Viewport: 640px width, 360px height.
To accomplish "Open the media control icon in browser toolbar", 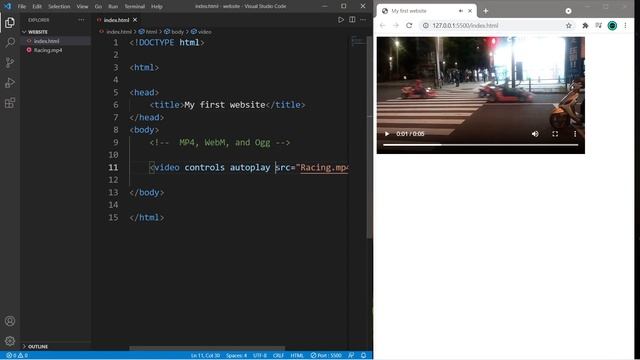I will click(x=599, y=25).
